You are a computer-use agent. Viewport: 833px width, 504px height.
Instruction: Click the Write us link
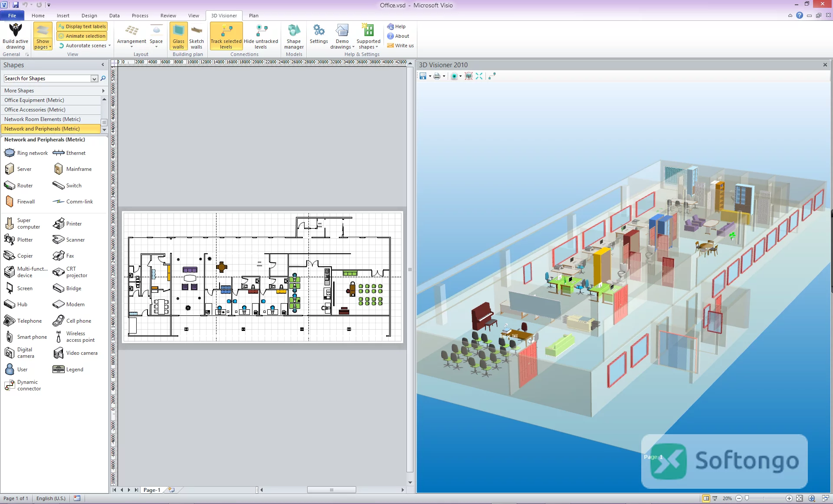click(x=400, y=46)
